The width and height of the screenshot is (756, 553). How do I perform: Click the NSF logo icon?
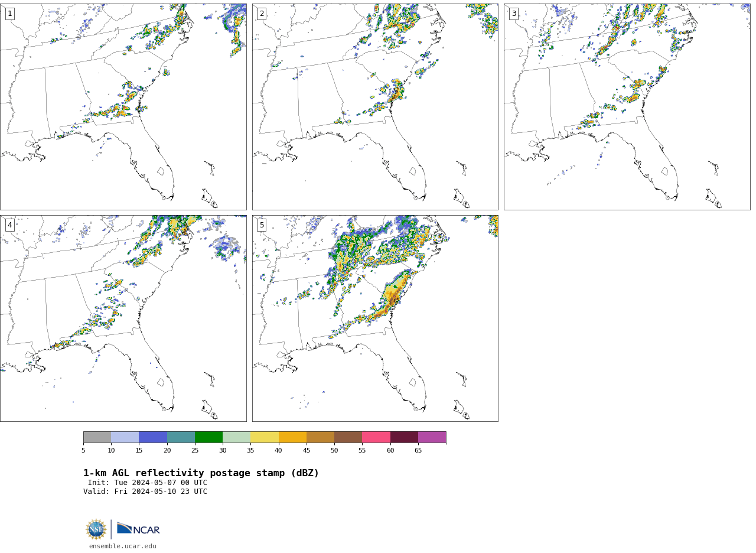click(x=96, y=529)
